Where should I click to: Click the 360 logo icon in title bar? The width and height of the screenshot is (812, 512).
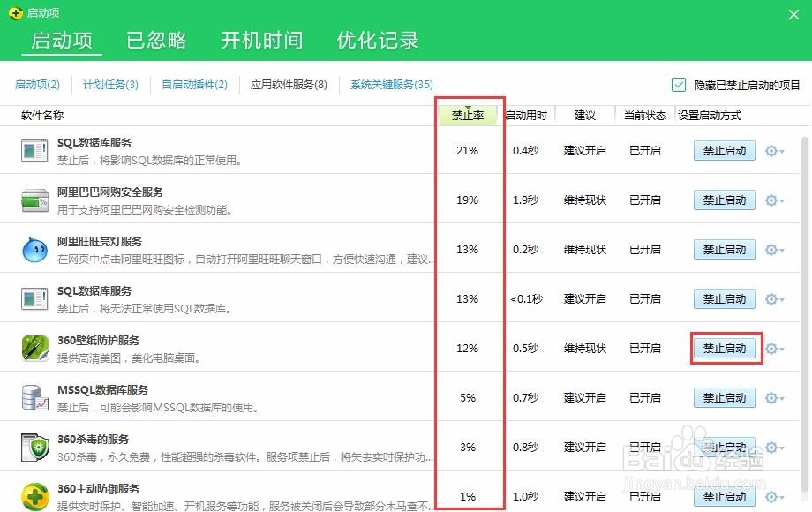pos(16,13)
